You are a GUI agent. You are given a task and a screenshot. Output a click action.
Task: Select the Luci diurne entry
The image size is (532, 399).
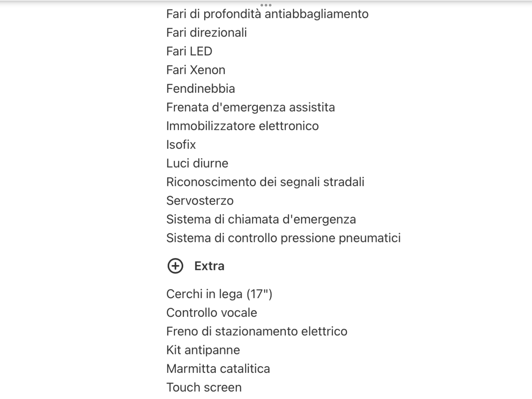pyautogui.click(x=197, y=163)
